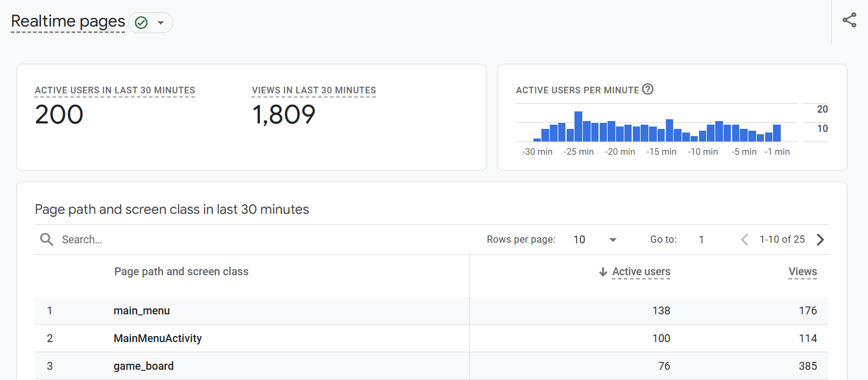The width and height of the screenshot is (868, 380).
Task: Select the MainMenuActivity row
Action: click(x=432, y=338)
